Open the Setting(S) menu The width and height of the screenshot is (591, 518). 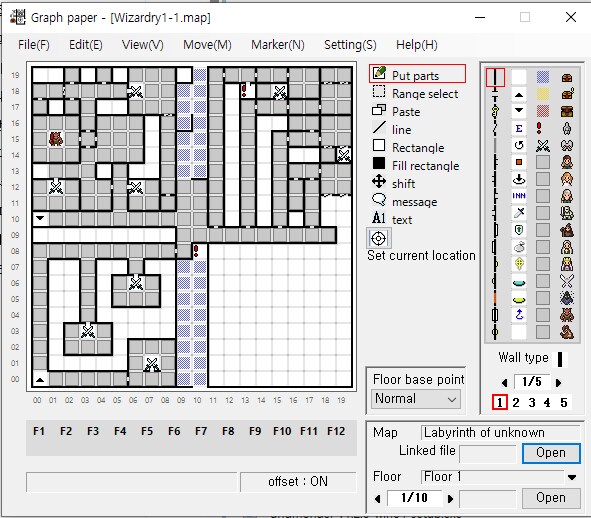coord(350,45)
